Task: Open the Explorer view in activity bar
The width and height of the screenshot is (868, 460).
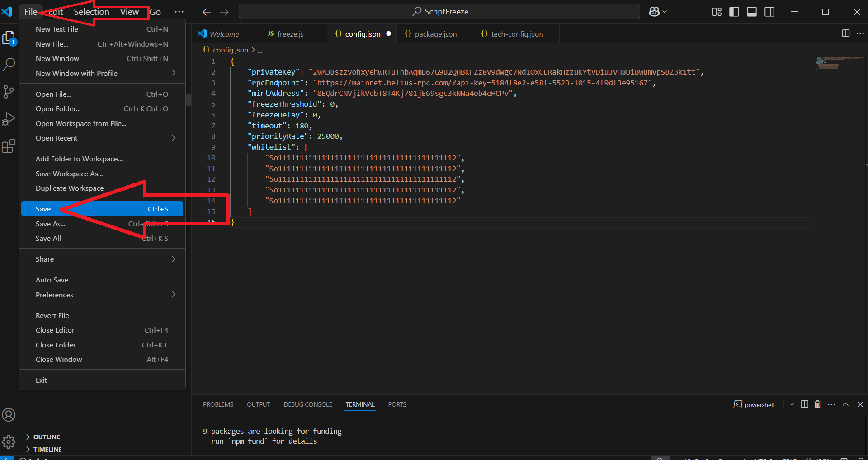Action: tap(9, 38)
